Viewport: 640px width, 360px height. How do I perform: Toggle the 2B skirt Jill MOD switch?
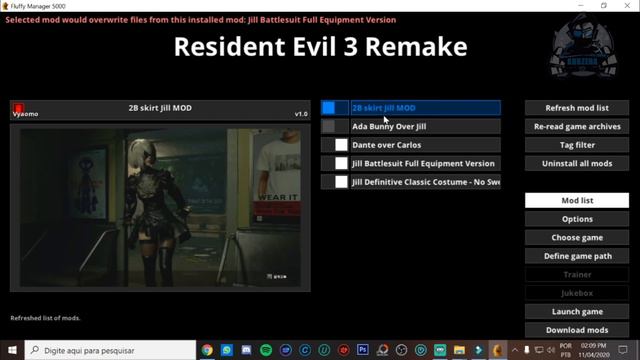point(335,108)
